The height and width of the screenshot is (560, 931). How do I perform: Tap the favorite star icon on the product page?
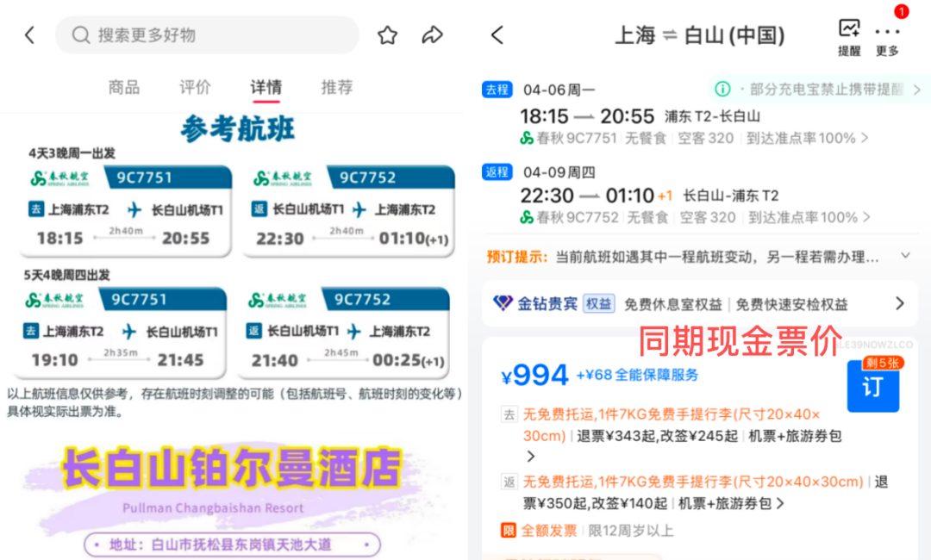click(x=387, y=34)
